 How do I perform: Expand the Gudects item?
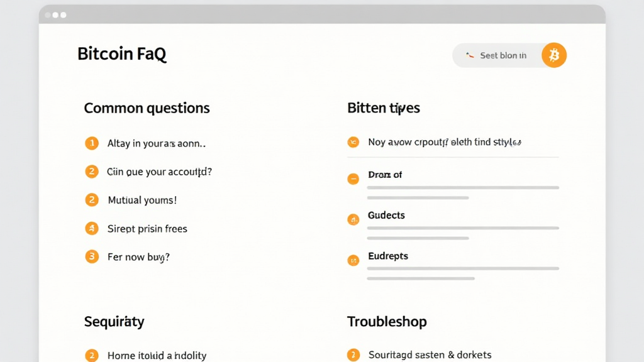(353, 219)
